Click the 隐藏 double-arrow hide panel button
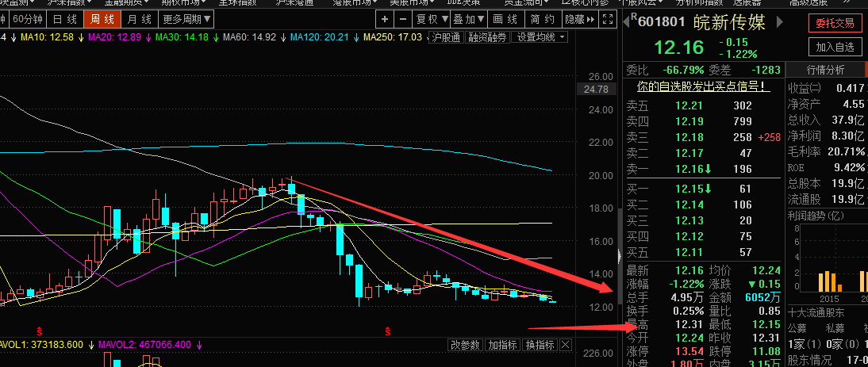 579,19
